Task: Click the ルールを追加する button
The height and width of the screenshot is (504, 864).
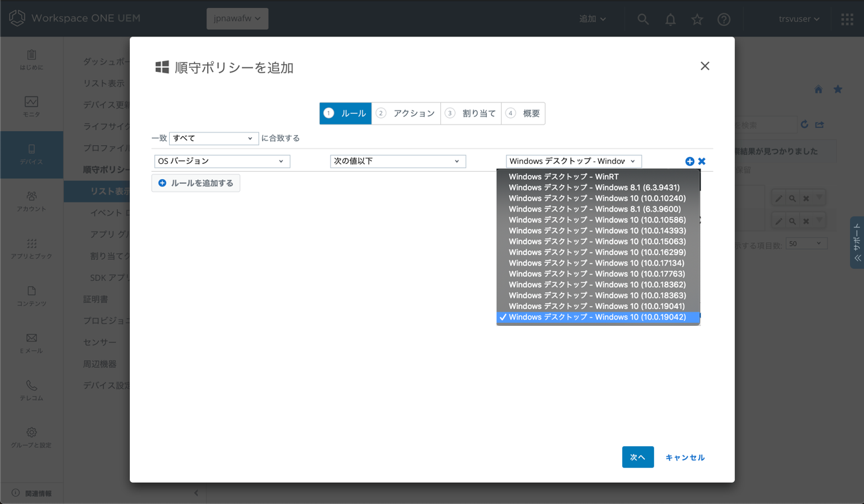Action: (x=196, y=183)
